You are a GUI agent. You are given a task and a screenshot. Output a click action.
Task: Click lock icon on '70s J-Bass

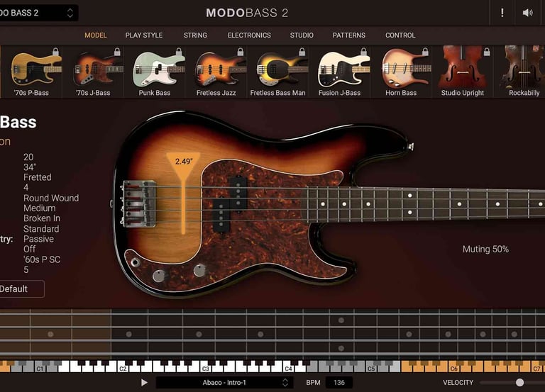tap(117, 52)
